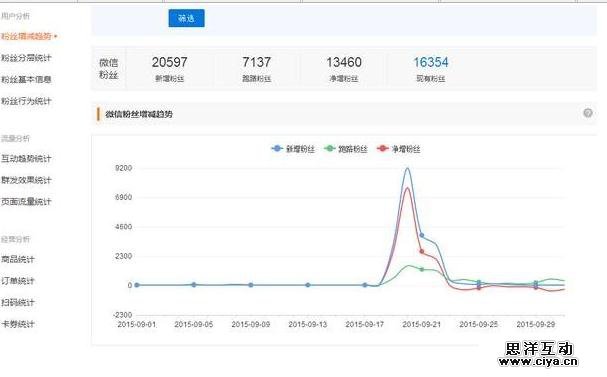
Task: Click the blue 筛选 filter button
Action: (186, 18)
